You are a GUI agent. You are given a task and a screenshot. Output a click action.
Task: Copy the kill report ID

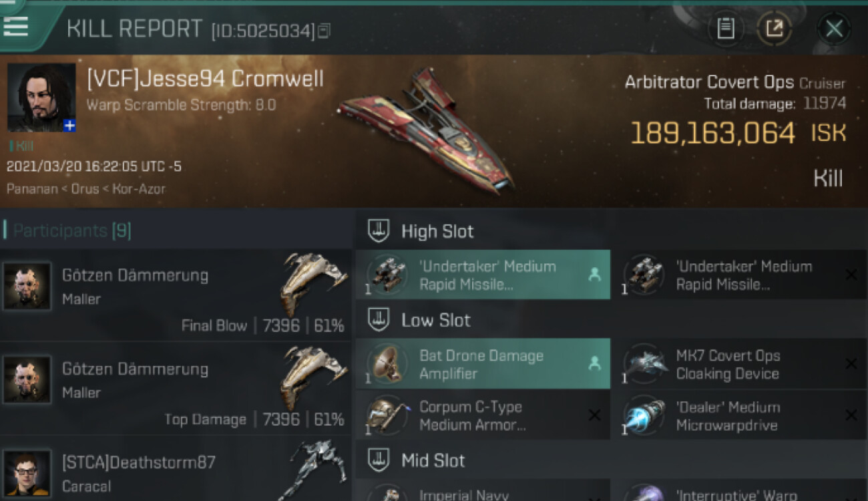tap(324, 31)
